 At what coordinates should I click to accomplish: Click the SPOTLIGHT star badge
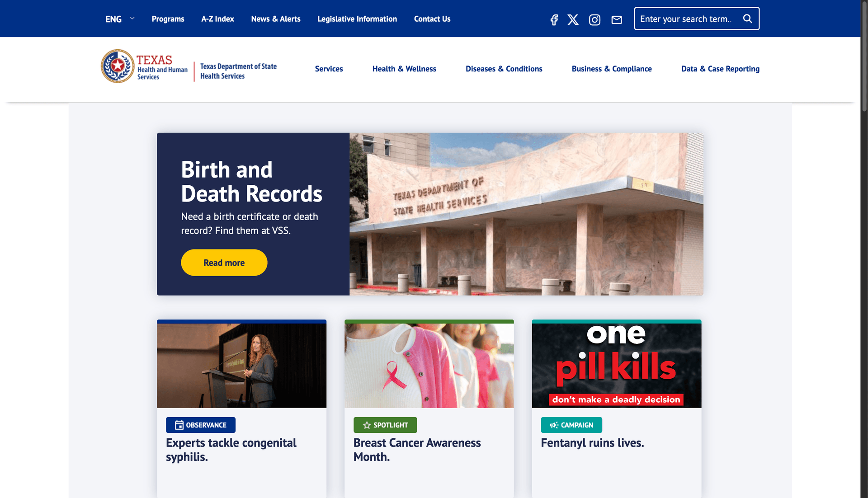pos(385,425)
